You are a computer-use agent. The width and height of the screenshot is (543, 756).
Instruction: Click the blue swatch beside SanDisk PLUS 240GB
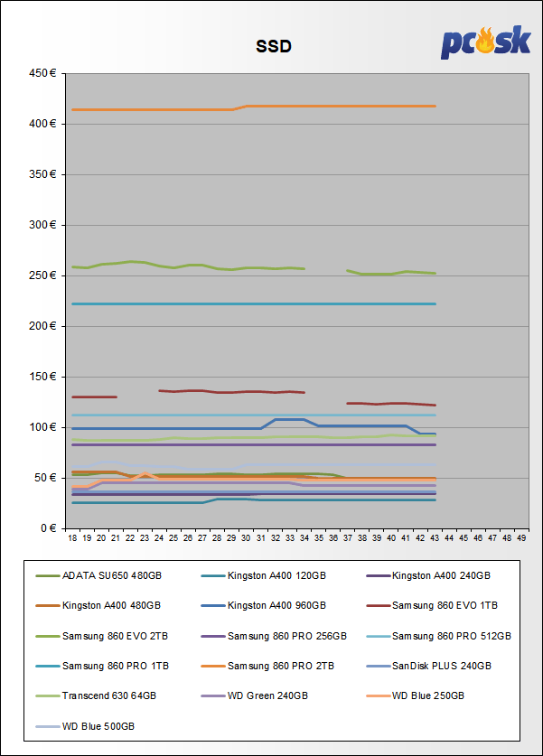coord(378,667)
